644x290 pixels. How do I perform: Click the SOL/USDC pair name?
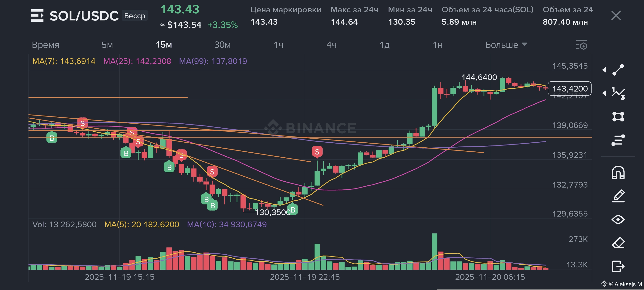[84, 16]
